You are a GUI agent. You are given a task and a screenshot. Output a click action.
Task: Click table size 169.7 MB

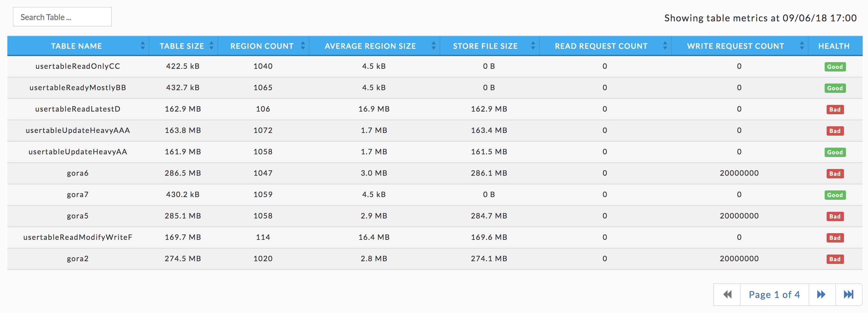click(x=183, y=237)
